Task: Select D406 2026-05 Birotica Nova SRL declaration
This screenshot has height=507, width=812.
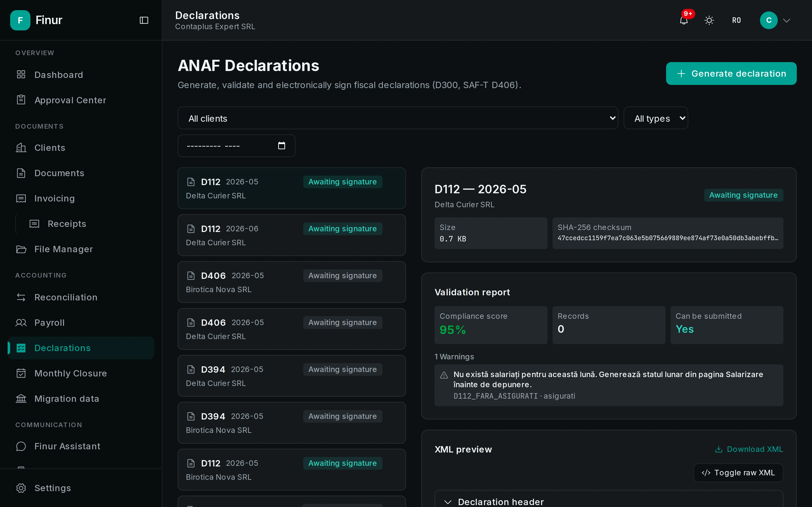Action: pyautogui.click(x=292, y=282)
